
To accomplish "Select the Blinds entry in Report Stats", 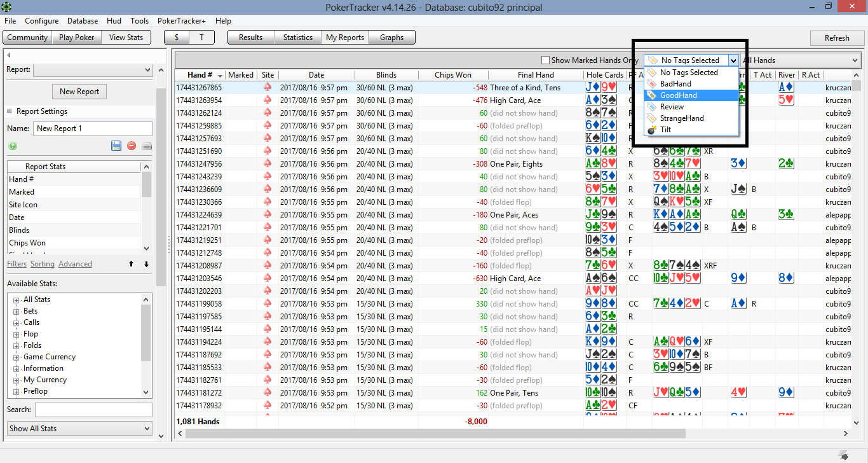I will click(x=74, y=230).
